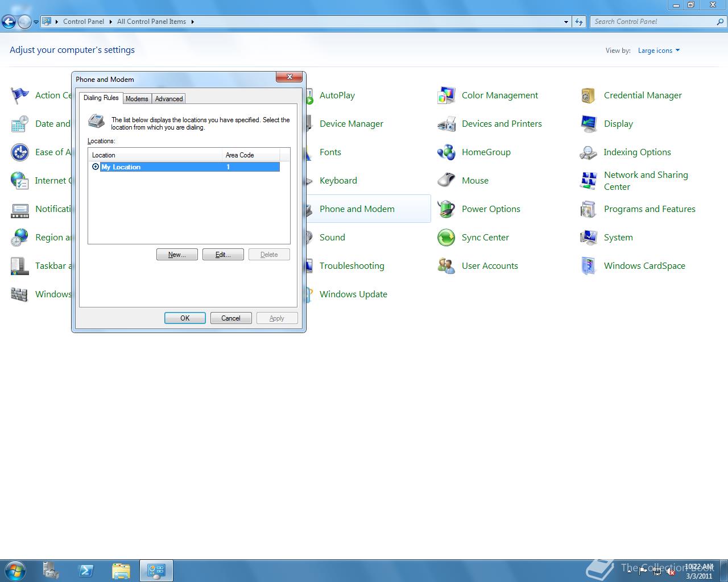Click the Indexing Options magnifier icon
This screenshot has width=728, height=582.
(589, 152)
